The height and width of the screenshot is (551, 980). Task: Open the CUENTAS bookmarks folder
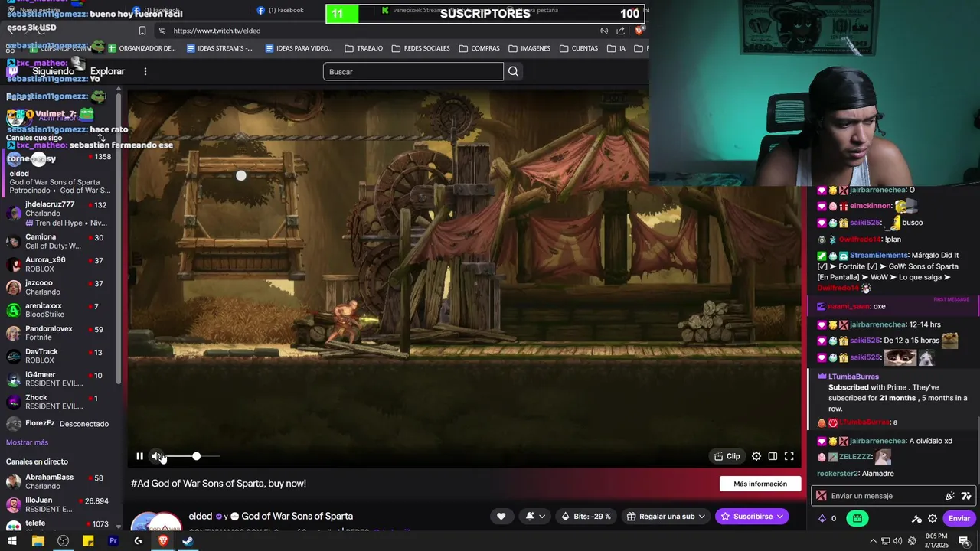tap(579, 48)
